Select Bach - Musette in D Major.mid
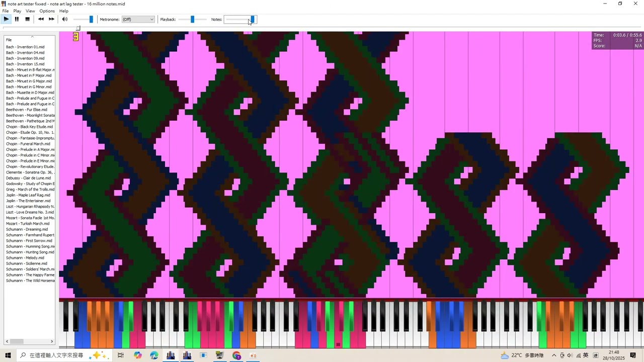Image resolution: width=644 pixels, height=362 pixels. pos(30,93)
